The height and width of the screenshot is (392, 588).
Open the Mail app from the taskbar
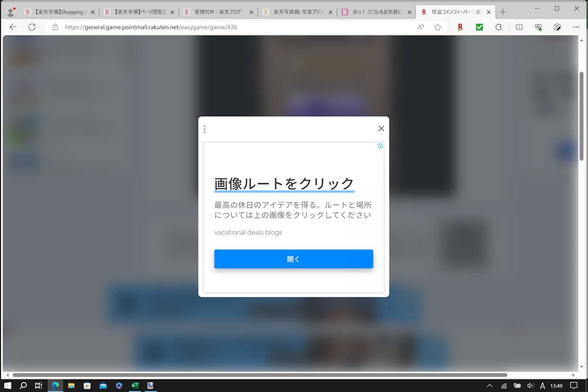pos(103,385)
